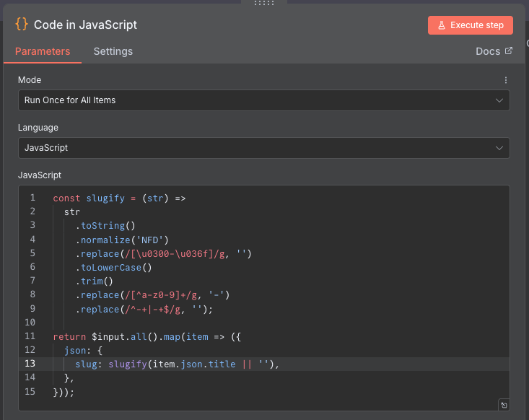Click the Code in JavaScript node title
This screenshot has width=529, height=420.
coord(85,25)
